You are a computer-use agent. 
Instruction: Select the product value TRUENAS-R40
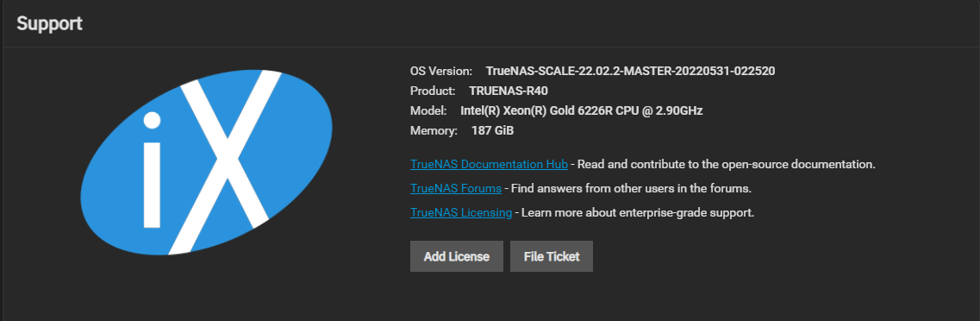[x=509, y=91]
